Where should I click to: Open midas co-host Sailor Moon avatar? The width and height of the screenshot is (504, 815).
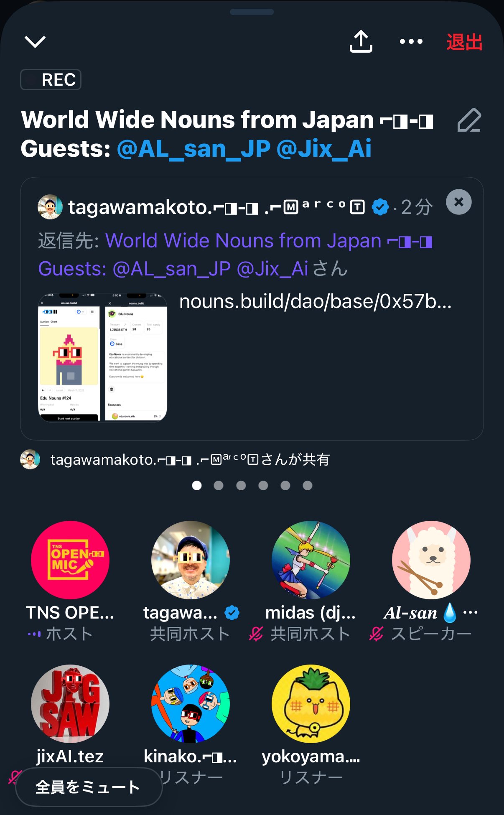coord(311,560)
